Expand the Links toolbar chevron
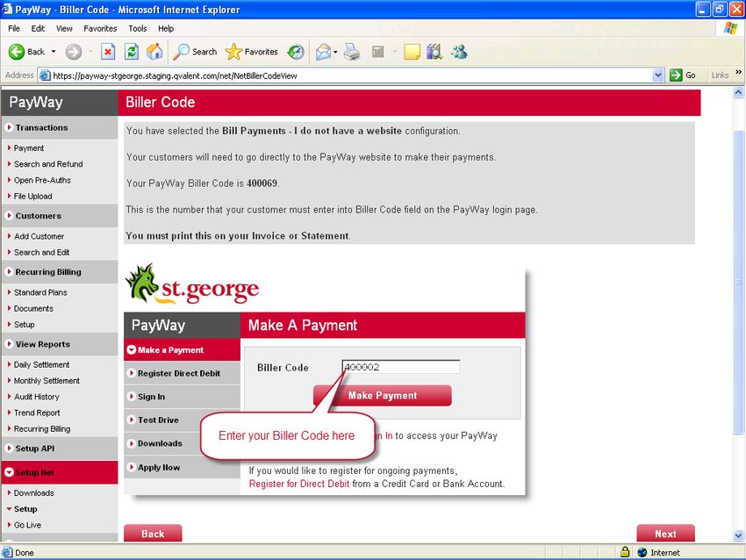746x560 pixels. pos(738,72)
